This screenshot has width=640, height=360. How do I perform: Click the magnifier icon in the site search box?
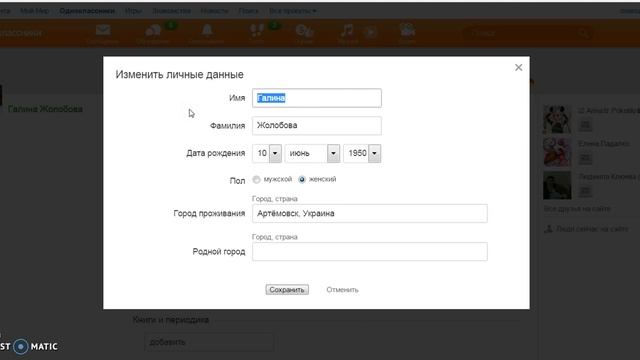pyautogui.click(x=584, y=33)
